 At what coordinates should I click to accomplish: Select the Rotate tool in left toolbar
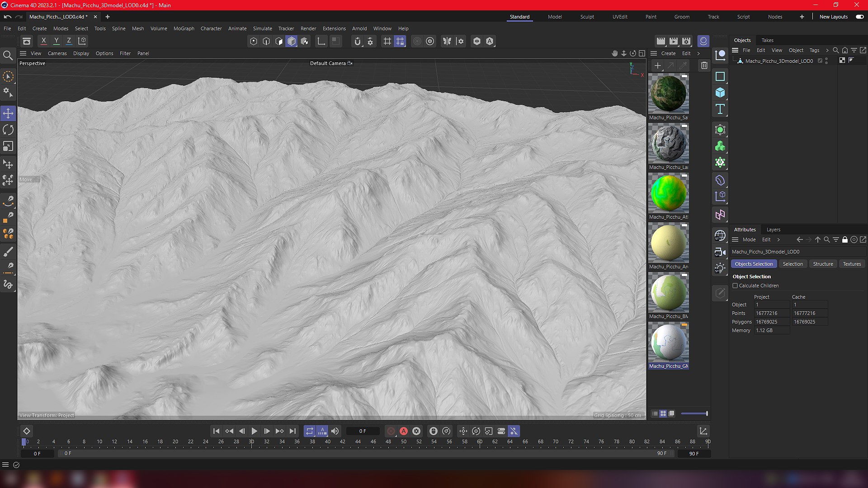coord(8,130)
